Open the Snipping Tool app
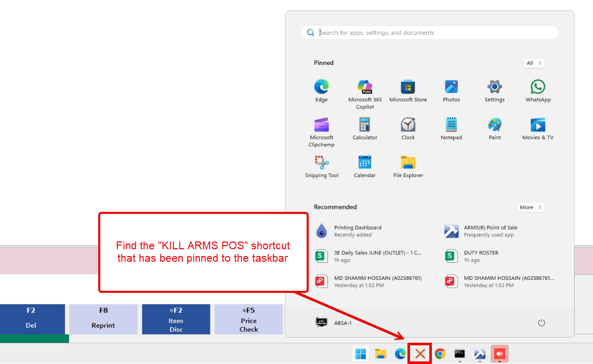The height and width of the screenshot is (364, 593). (x=321, y=167)
